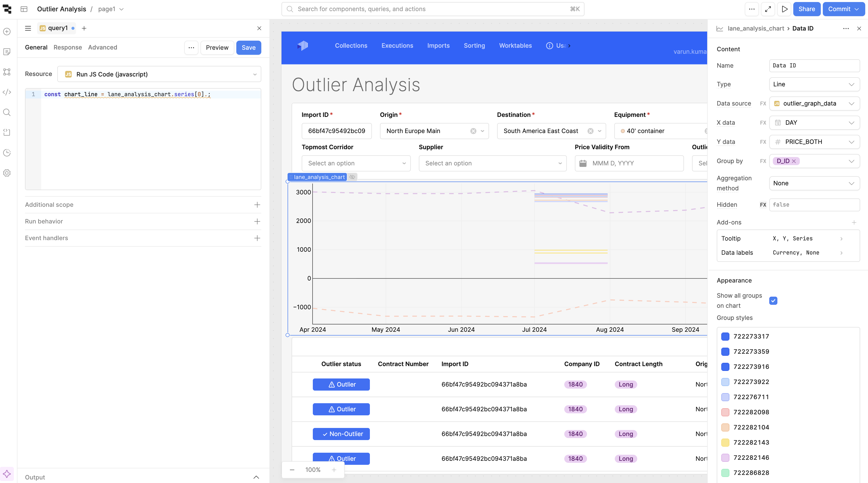Click the Share button
Viewport: 868px width, 483px height.
point(806,9)
